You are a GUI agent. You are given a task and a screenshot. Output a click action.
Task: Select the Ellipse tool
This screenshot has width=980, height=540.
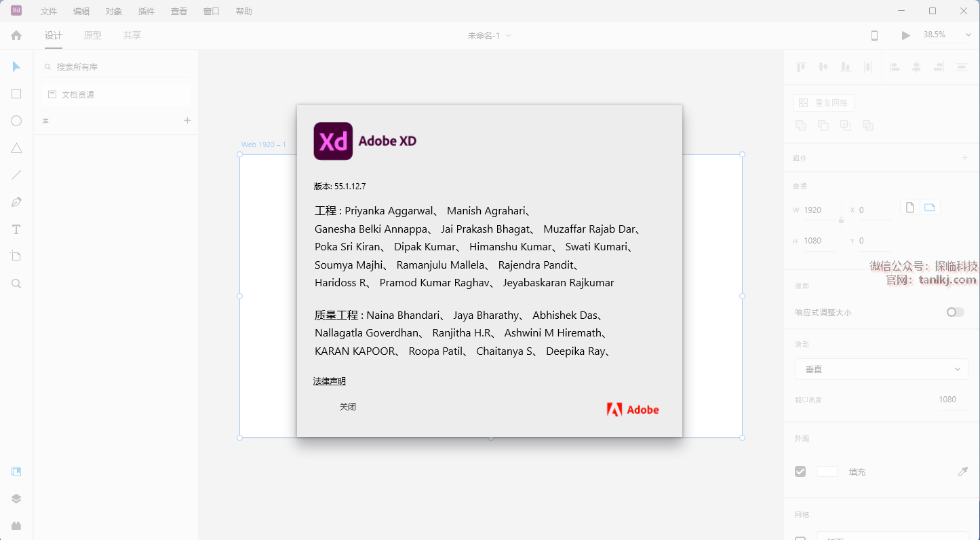[x=16, y=121]
